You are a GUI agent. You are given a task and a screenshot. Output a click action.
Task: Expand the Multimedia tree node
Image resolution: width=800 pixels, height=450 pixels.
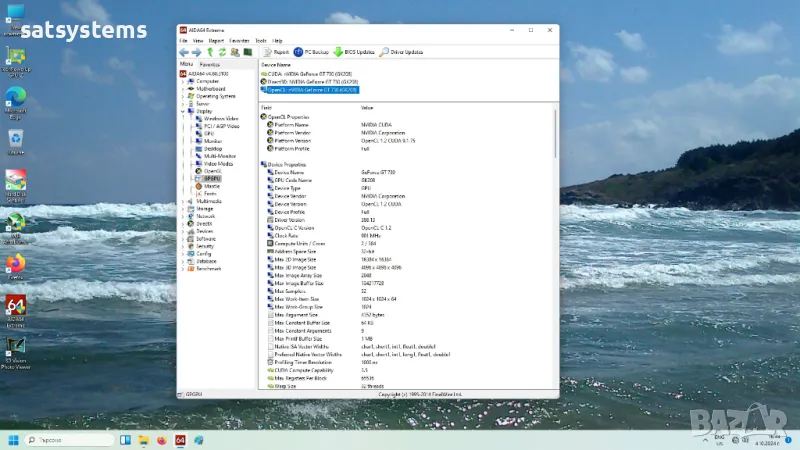[183, 201]
